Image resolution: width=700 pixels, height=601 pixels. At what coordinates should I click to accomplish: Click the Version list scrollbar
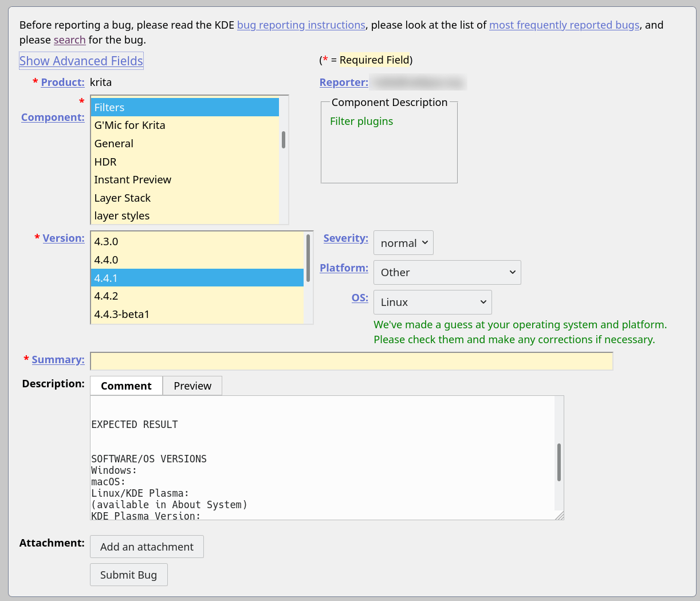[308, 258]
